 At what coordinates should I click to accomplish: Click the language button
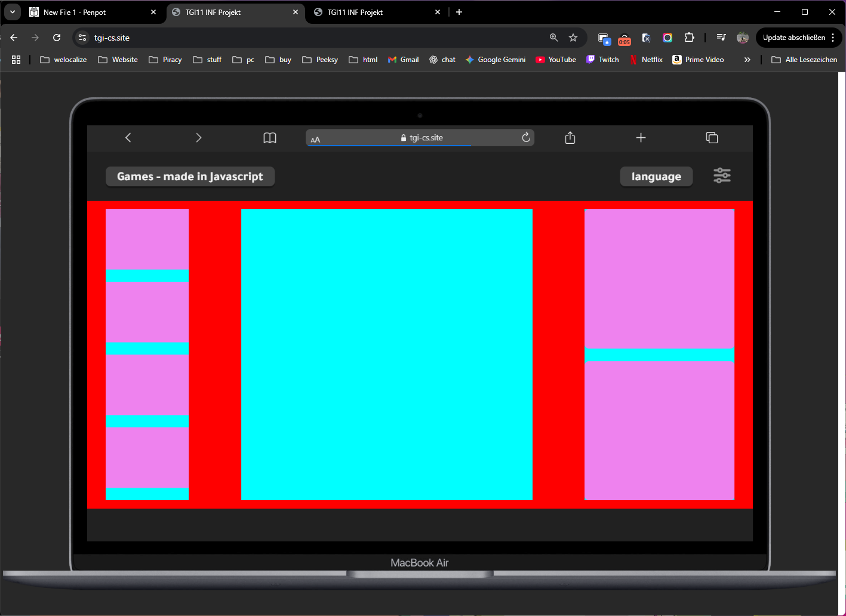[x=656, y=177]
